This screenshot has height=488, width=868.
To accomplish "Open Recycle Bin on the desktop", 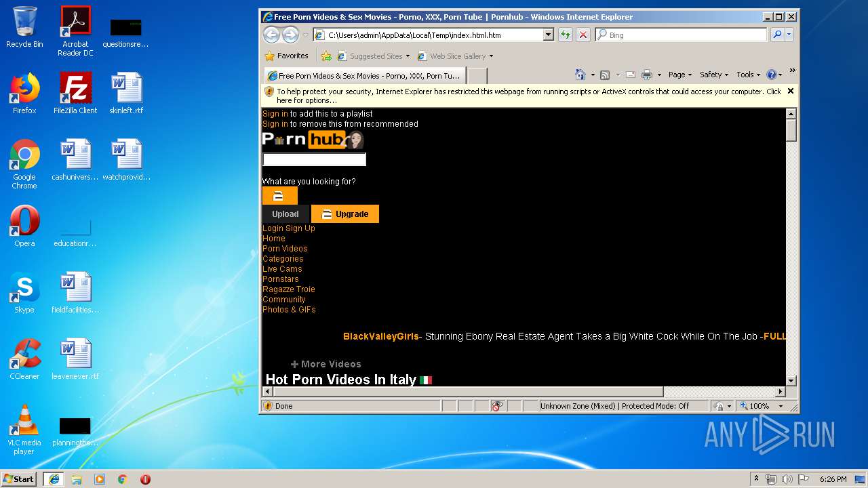I will coord(24,27).
